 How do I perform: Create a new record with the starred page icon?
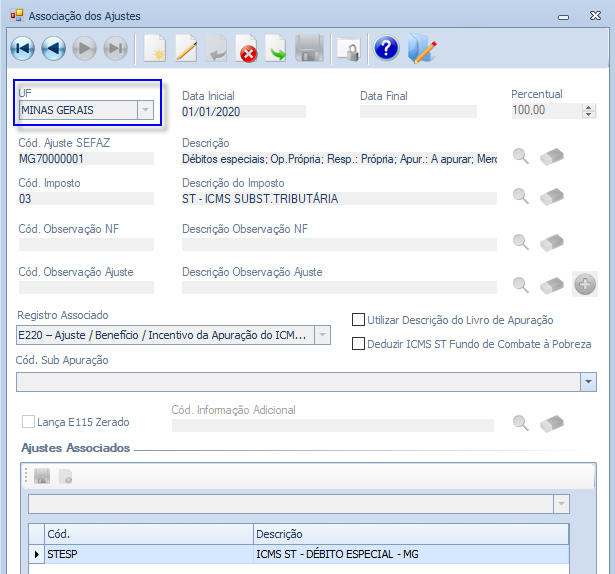coord(155,49)
